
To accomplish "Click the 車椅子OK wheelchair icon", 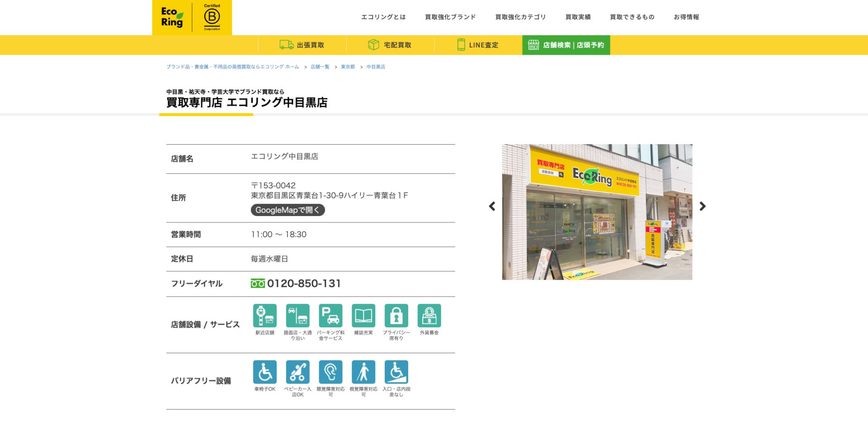I will [265, 372].
